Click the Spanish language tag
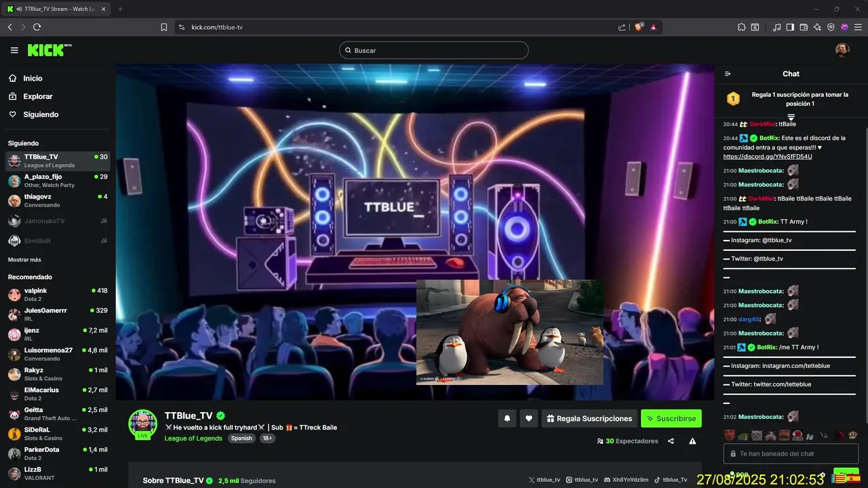868x488 pixels. (241, 439)
